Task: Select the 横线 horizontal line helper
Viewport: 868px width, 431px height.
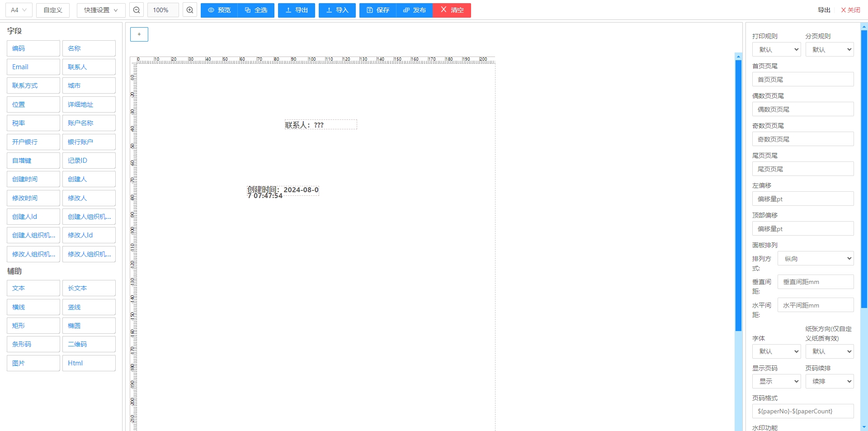Action: [x=33, y=307]
